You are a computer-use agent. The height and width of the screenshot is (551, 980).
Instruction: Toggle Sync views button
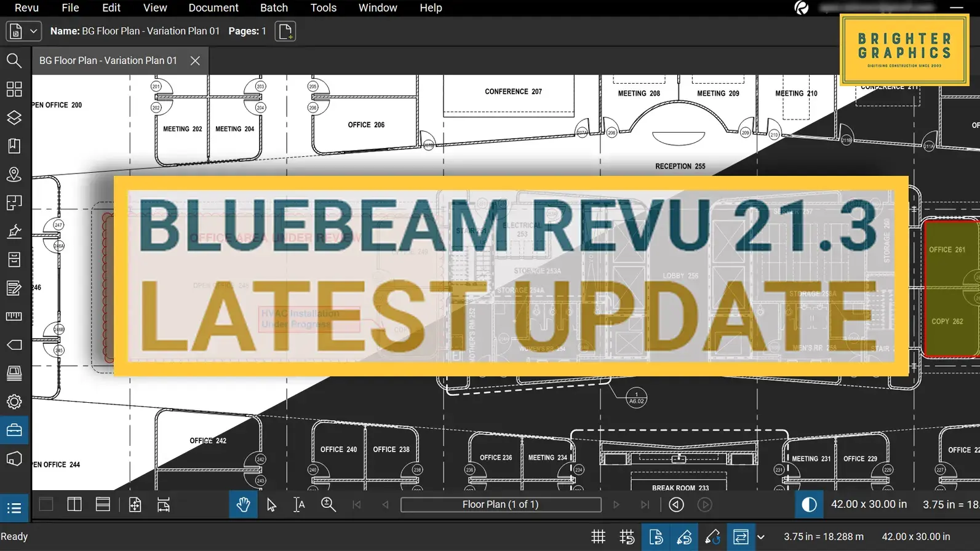tap(741, 537)
